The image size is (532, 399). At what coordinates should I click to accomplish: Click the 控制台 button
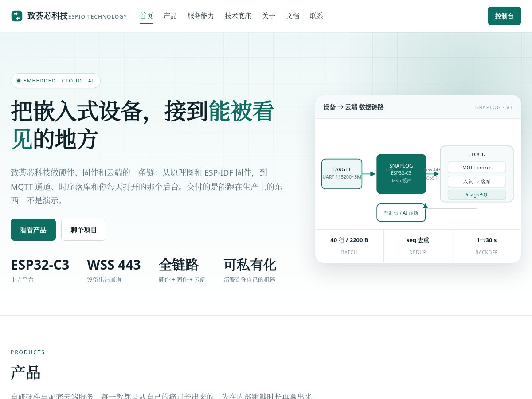coord(505,16)
